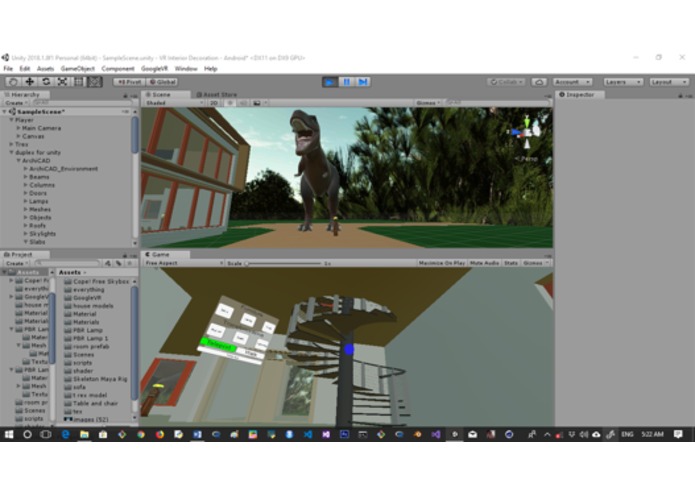
Task: Toggle 2D view mode in Scene
Action: click(x=214, y=103)
